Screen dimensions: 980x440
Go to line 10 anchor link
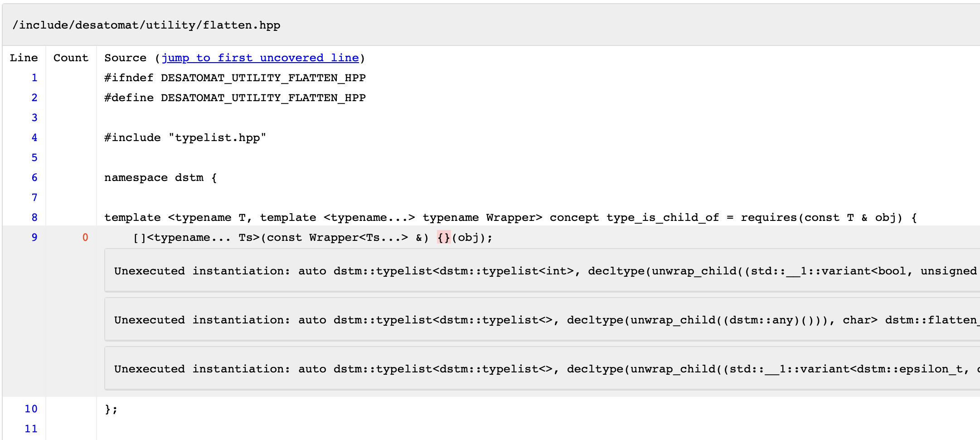point(31,409)
